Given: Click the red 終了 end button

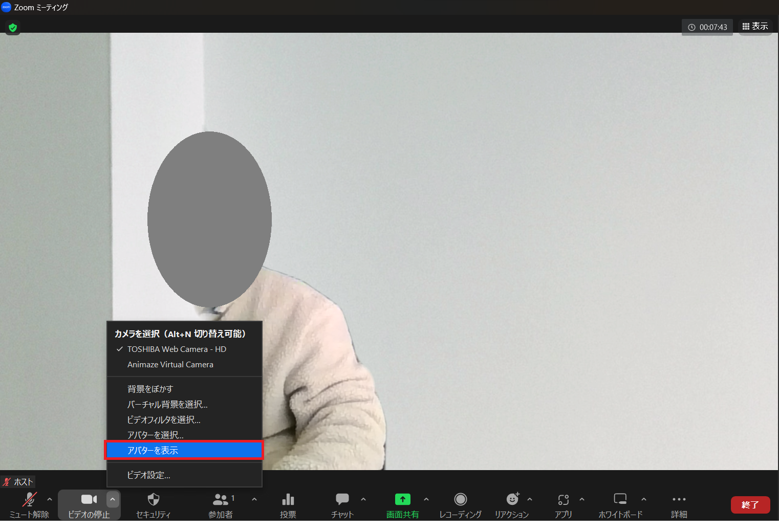Looking at the screenshot, I should tap(750, 505).
